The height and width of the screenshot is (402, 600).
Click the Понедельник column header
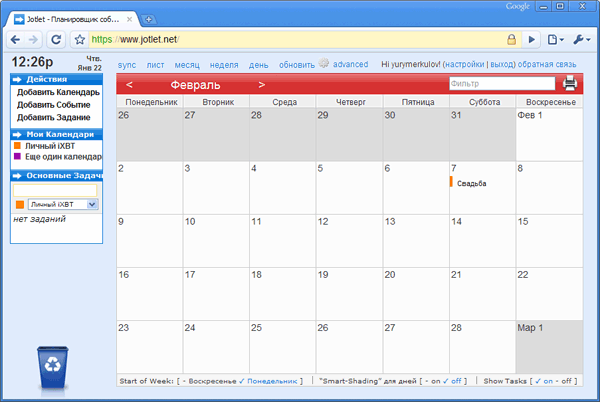pyautogui.click(x=151, y=102)
